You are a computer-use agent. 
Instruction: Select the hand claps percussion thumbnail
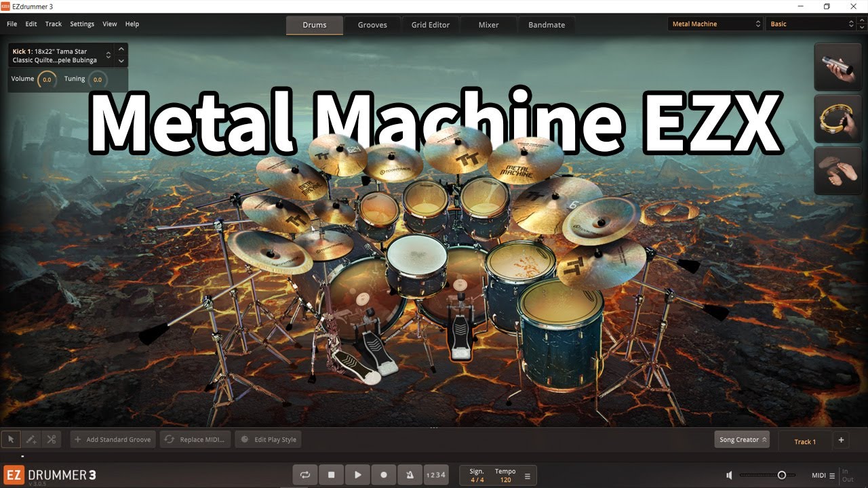click(x=837, y=171)
